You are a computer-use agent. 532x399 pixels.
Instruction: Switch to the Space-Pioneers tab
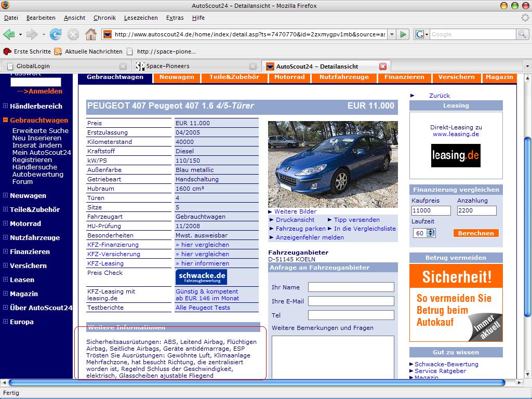click(x=195, y=66)
